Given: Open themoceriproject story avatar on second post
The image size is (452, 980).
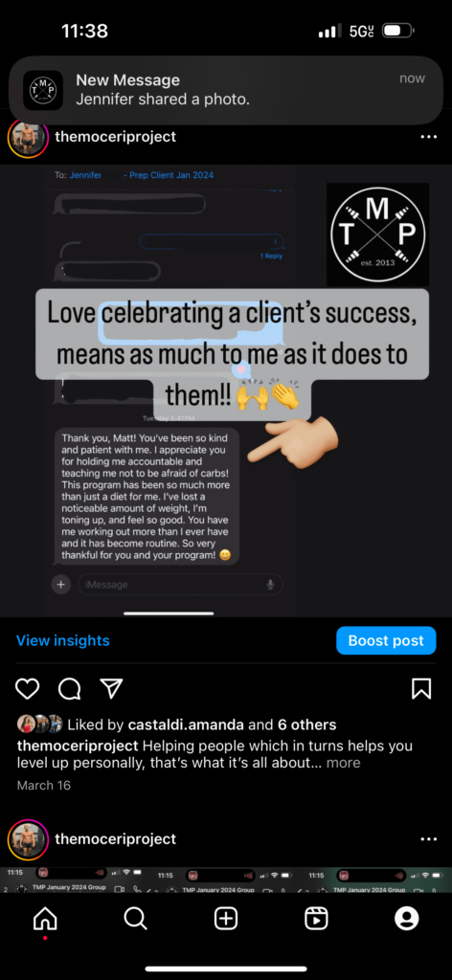Looking at the screenshot, I should click(x=28, y=838).
